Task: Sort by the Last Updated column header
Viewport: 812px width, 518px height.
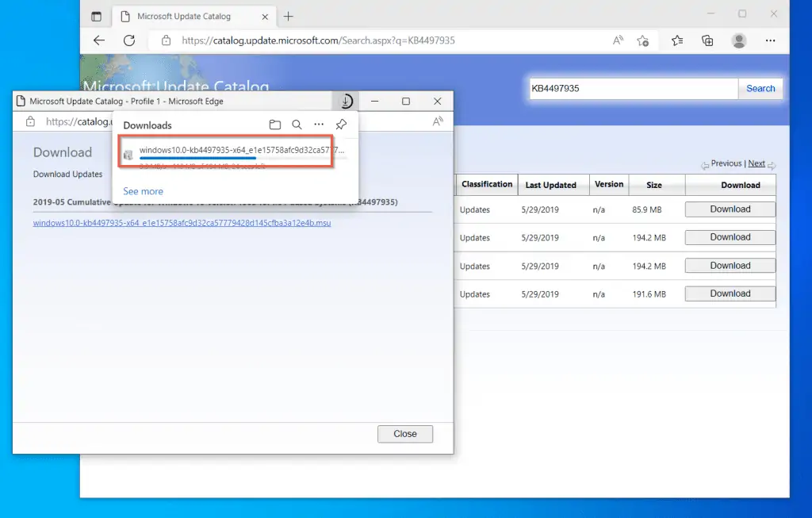Action: 550,185
